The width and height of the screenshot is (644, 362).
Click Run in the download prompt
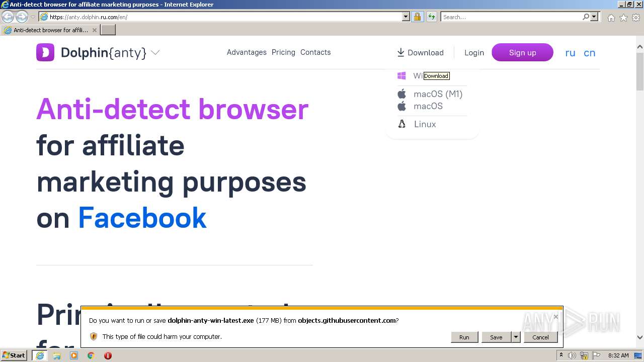click(464, 337)
